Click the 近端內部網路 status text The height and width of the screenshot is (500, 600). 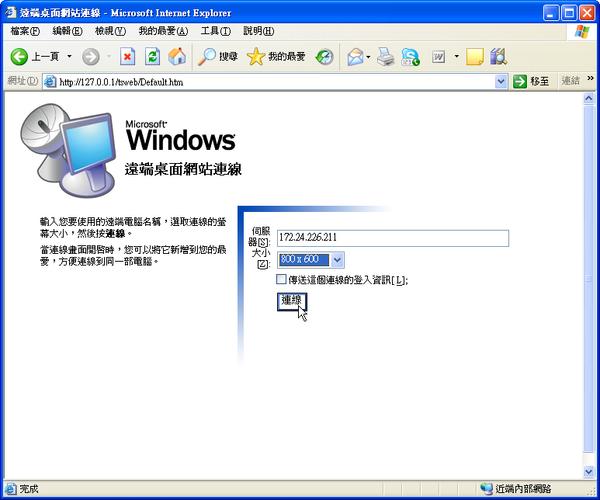click(523, 489)
